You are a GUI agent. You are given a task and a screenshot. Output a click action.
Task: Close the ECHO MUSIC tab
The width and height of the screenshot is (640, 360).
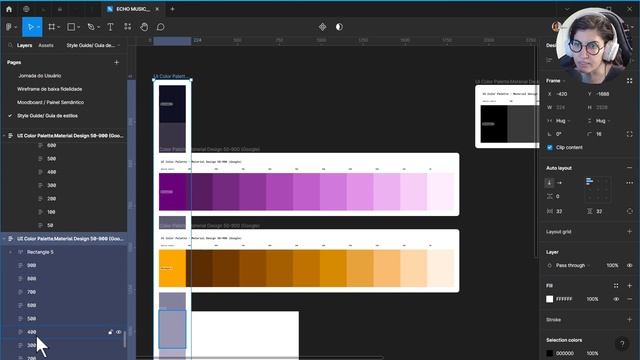[x=157, y=9]
